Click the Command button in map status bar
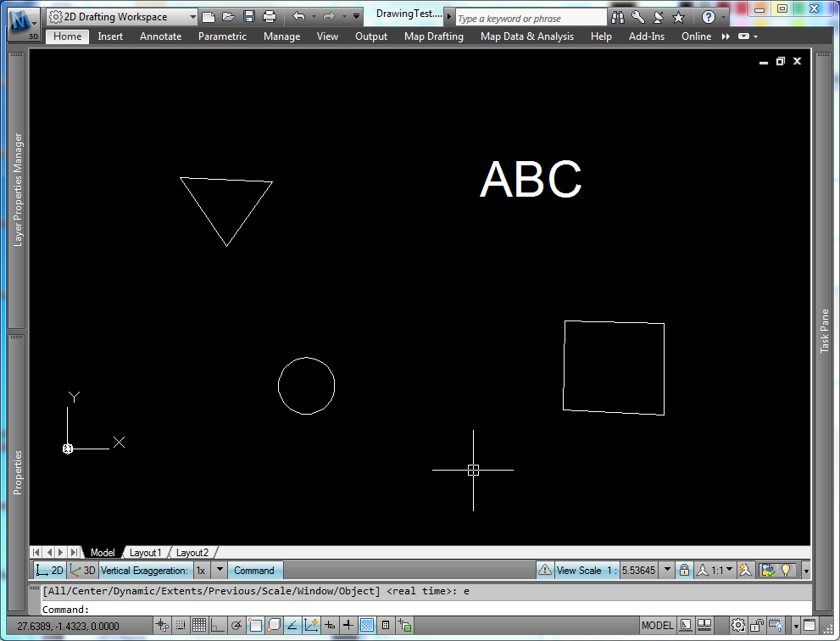840x641 pixels. 254,571
